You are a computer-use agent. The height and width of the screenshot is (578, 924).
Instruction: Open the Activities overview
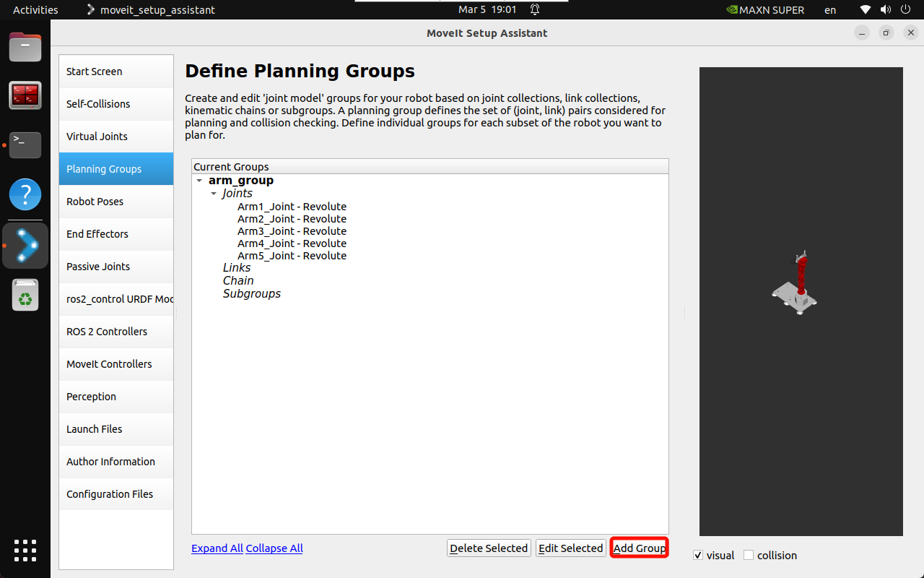pos(35,10)
